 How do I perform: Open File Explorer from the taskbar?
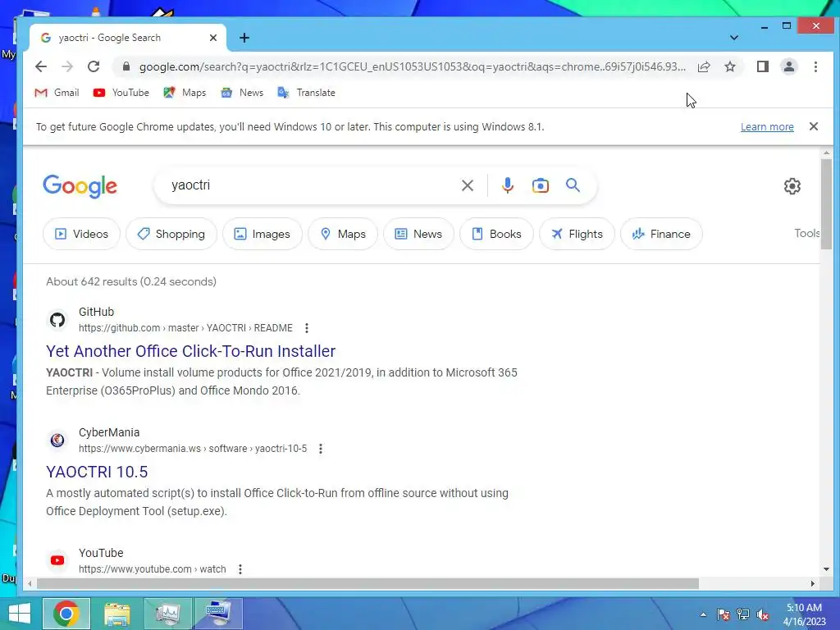coord(117,614)
